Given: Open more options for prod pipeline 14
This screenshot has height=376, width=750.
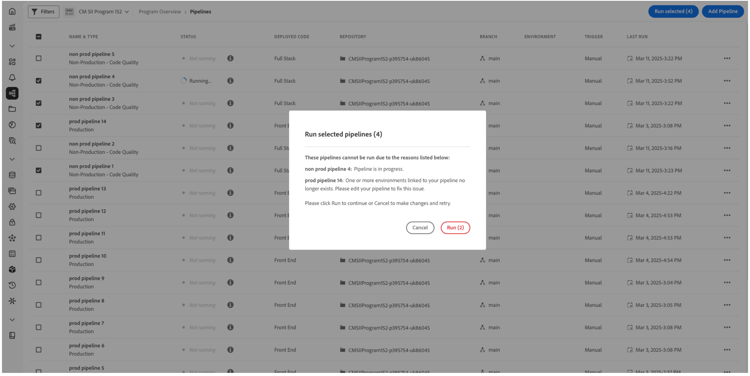Looking at the screenshot, I should pyautogui.click(x=727, y=126).
